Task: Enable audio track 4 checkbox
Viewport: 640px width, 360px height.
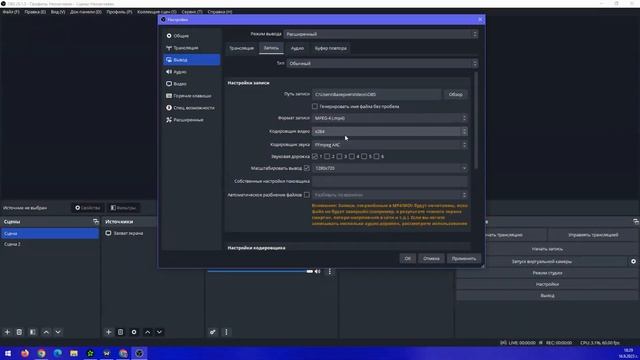Action: point(351,156)
